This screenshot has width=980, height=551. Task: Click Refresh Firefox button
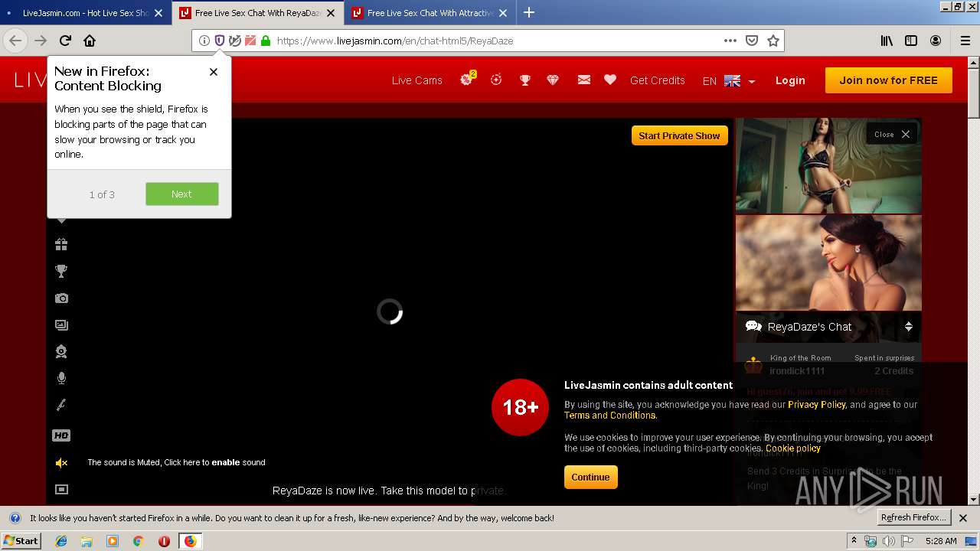point(913,517)
